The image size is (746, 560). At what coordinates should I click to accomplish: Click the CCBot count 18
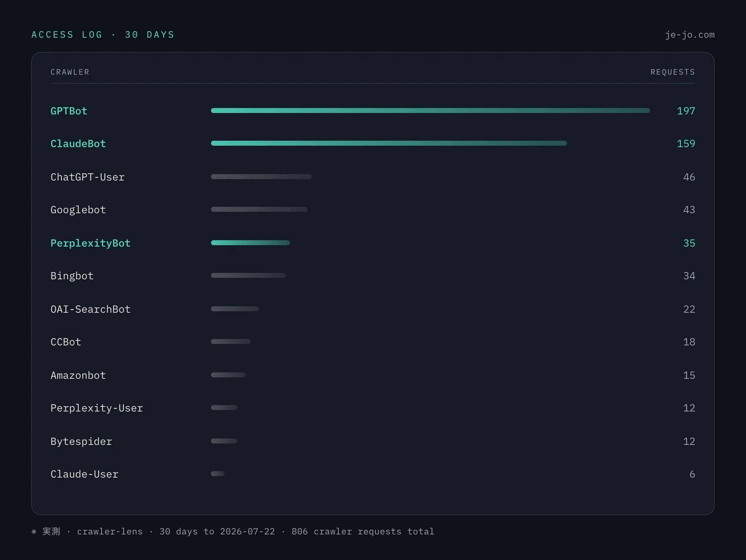pyautogui.click(x=689, y=342)
